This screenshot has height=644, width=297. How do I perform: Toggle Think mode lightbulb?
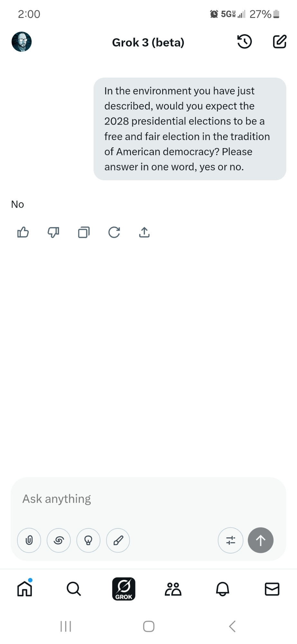point(88,540)
